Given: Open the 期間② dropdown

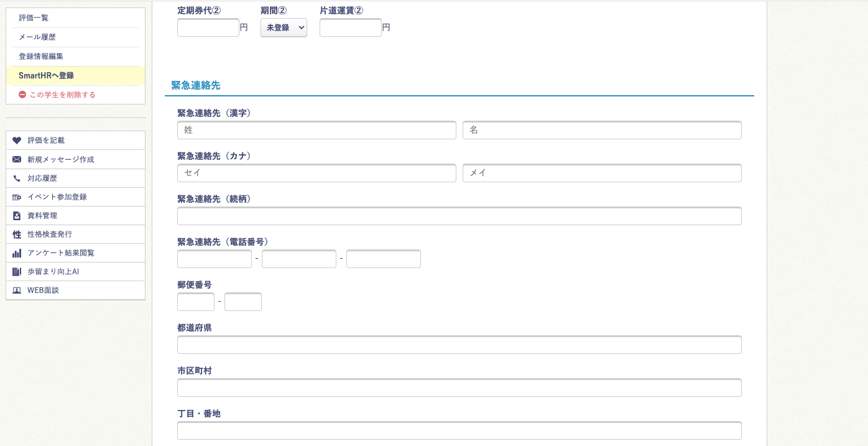Looking at the screenshot, I should pyautogui.click(x=284, y=27).
